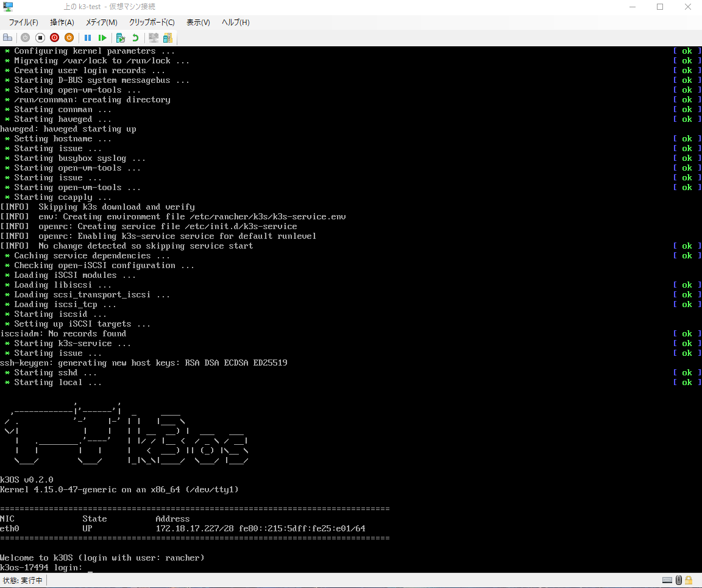Maximize the VM connection window
Viewport: 702px width, 588px height.
660,7
